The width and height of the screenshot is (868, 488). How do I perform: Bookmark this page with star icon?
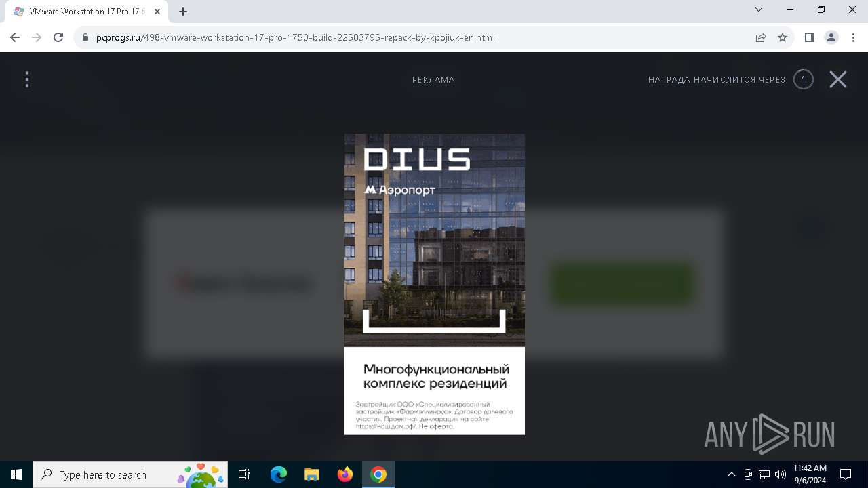click(783, 37)
